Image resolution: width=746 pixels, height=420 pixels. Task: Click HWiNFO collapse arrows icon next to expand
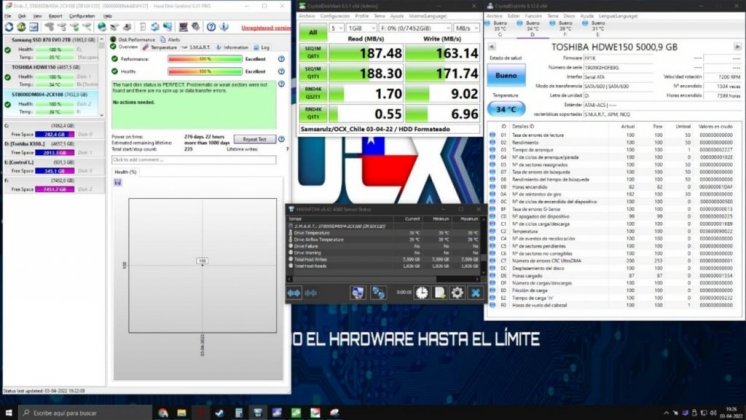311,293
